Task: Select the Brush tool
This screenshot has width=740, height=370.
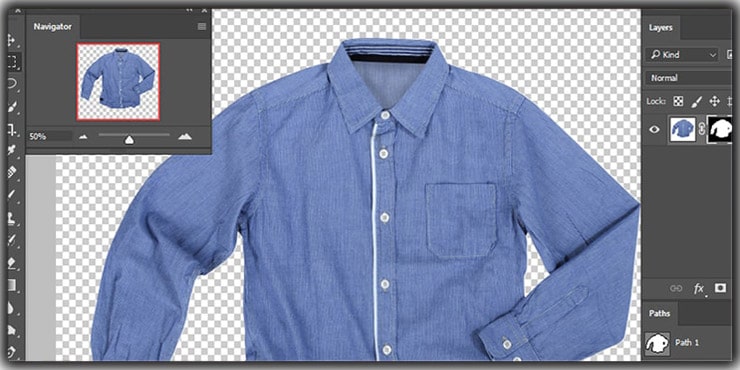Action: [x=12, y=194]
